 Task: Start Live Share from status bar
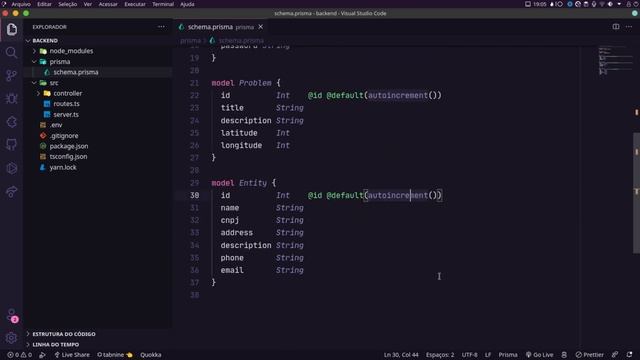coord(72,355)
